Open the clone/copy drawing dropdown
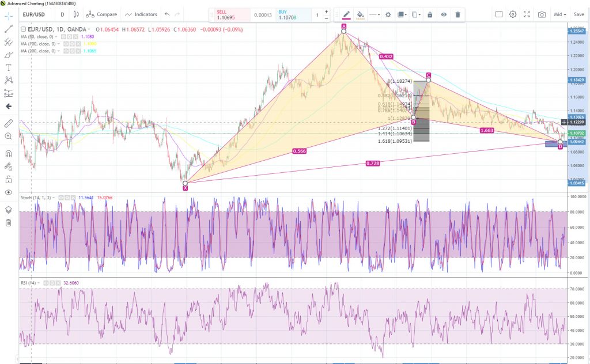590x364 pixels. point(415,14)
